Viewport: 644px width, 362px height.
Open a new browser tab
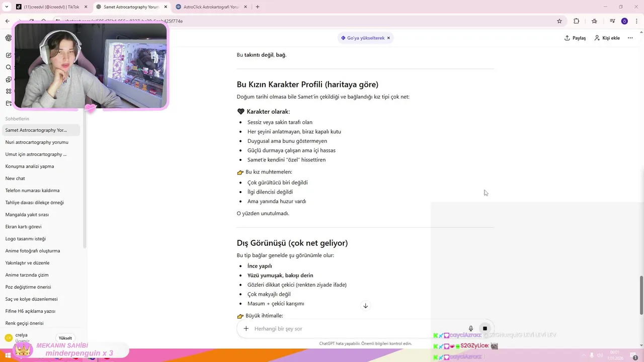click(x=258, y=7)
